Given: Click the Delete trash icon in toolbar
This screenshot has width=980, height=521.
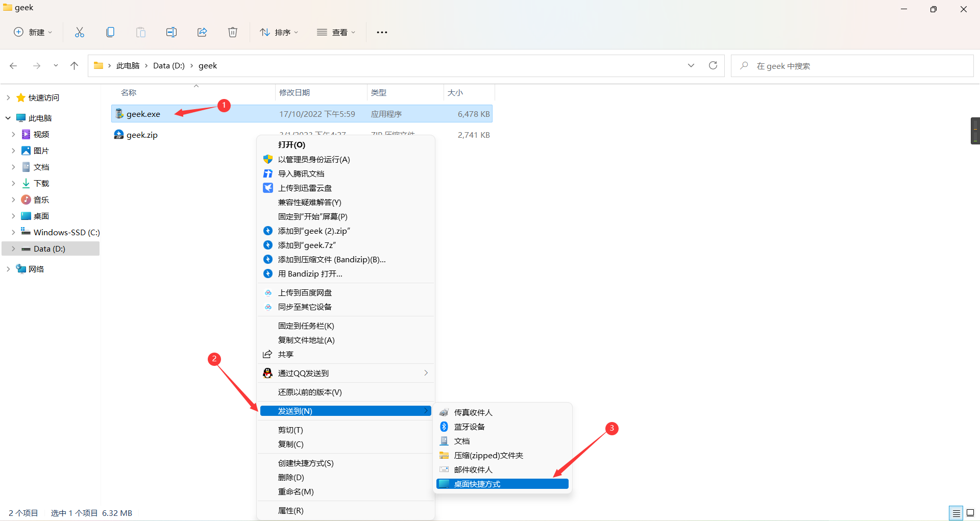Looking at the screenshot, I should coord(233,32).
